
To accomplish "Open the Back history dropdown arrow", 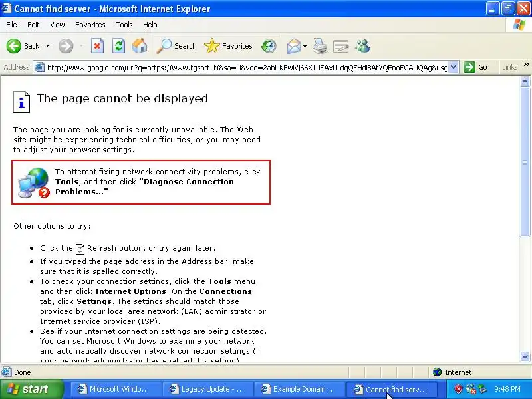I will click(x=47, y=46).
